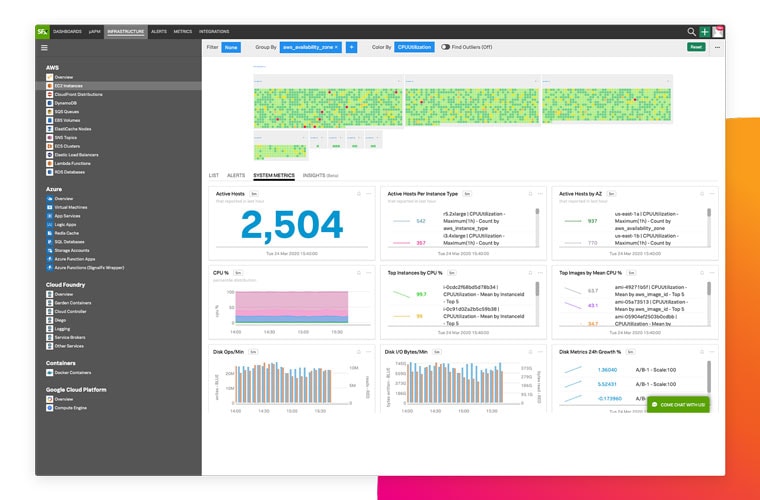Image resolution: width=760 pixels, height=500 pixels.
Task: Open Top Instances by CPU % ellipsis menu
Action: 540,273
